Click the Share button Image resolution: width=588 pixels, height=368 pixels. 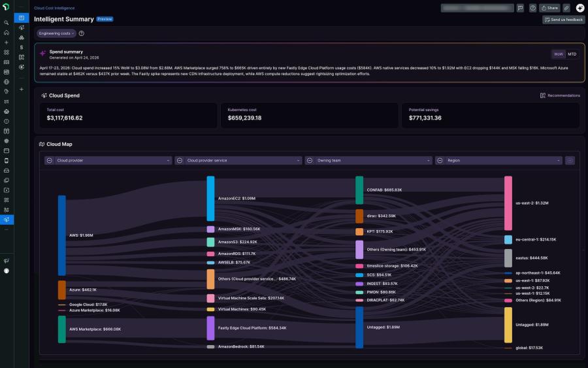pos(549,8)
